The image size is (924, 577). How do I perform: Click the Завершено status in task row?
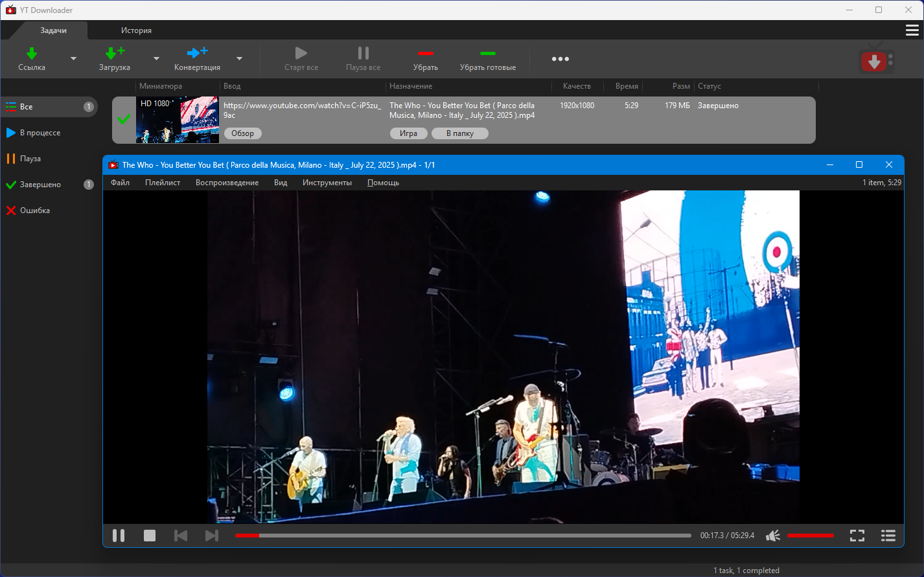pos(718,106)
